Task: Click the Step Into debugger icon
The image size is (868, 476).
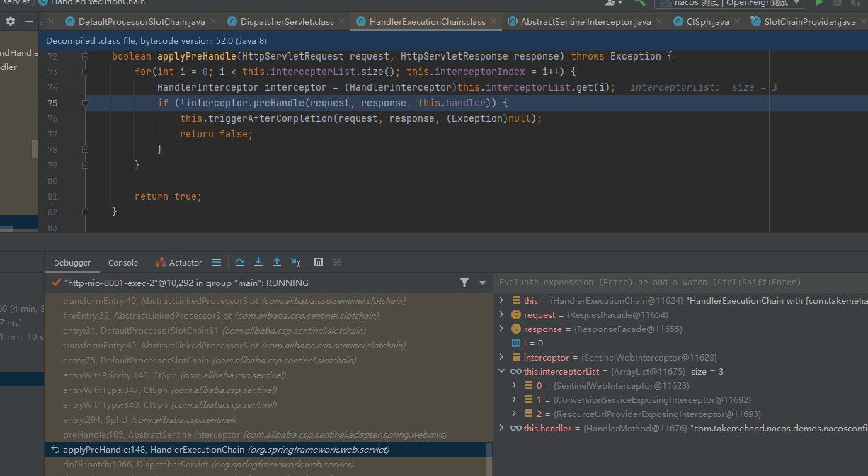Action: pyautogui.click(x=258, y=262)
